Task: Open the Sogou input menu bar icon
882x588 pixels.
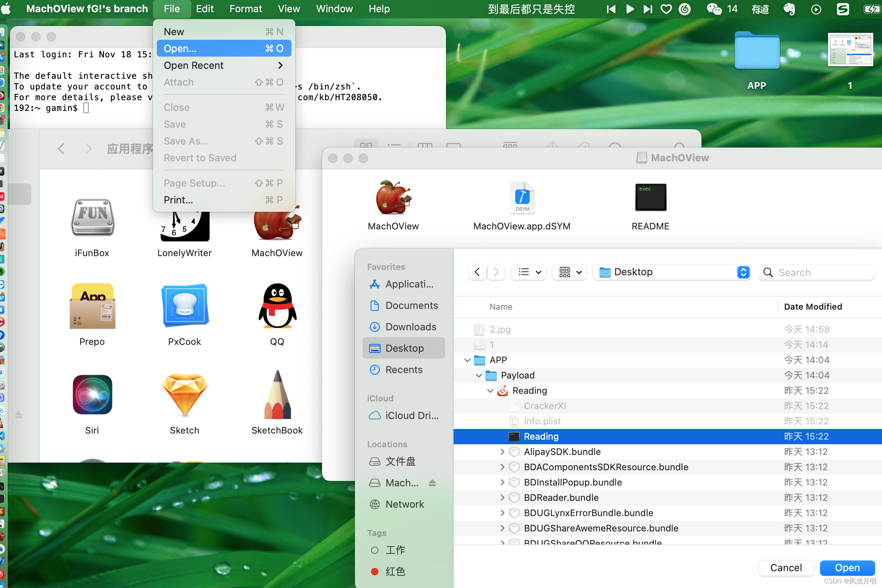Action: [x=843, y=9]
